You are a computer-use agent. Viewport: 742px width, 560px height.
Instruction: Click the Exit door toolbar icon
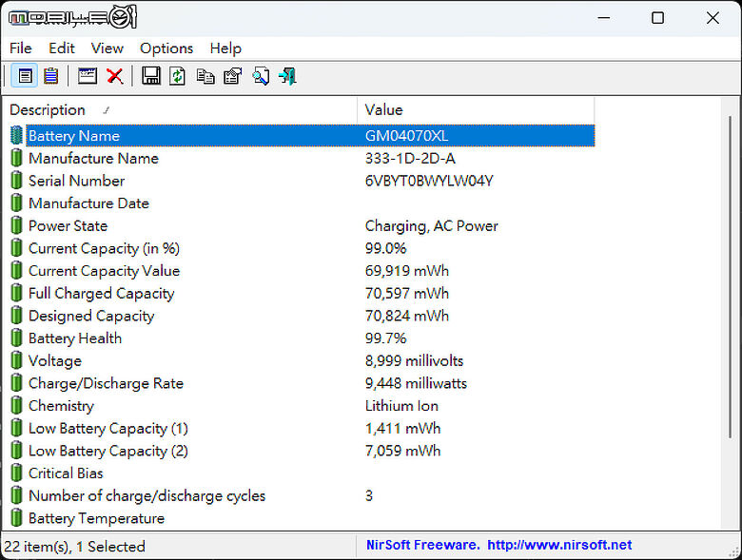click(x=287, y=76)
